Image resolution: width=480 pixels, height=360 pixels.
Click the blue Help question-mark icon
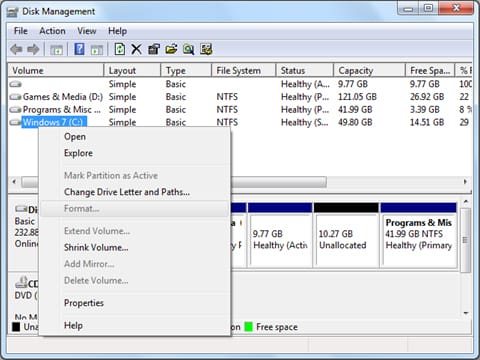click(79, 49)
